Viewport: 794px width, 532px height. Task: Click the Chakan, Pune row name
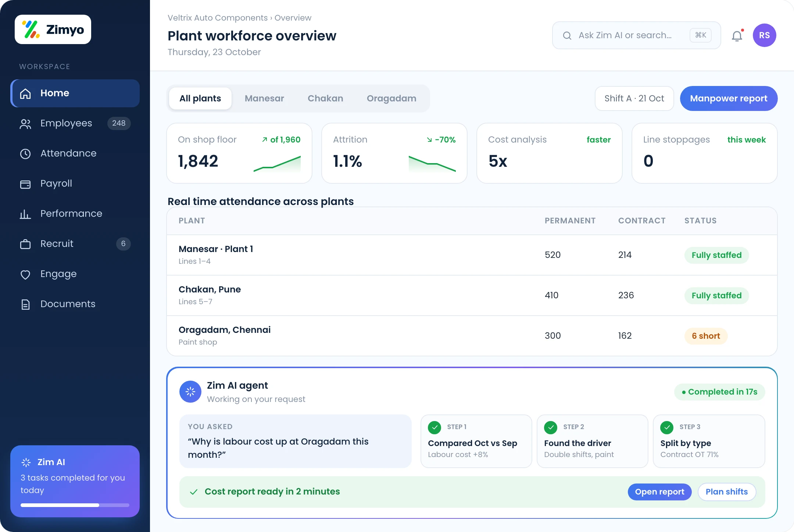pyautogui.click(x=210, y=290)
